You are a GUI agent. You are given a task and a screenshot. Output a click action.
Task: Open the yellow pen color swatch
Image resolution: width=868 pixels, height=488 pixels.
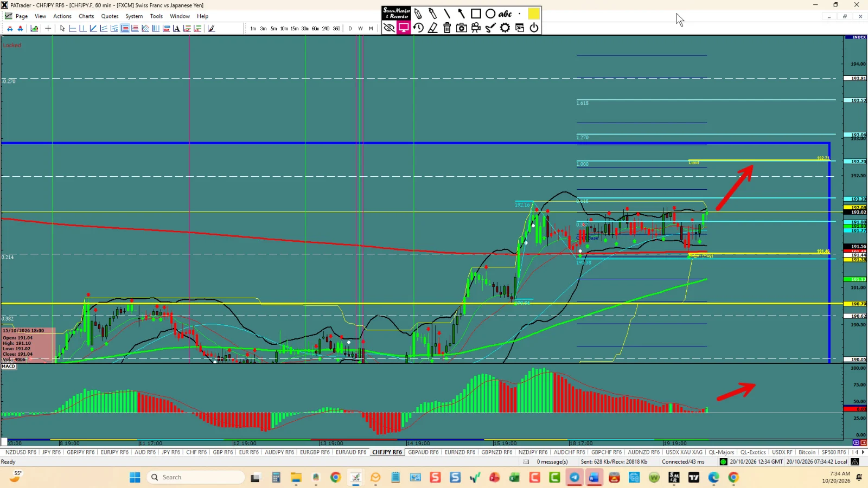click(534, 14)
